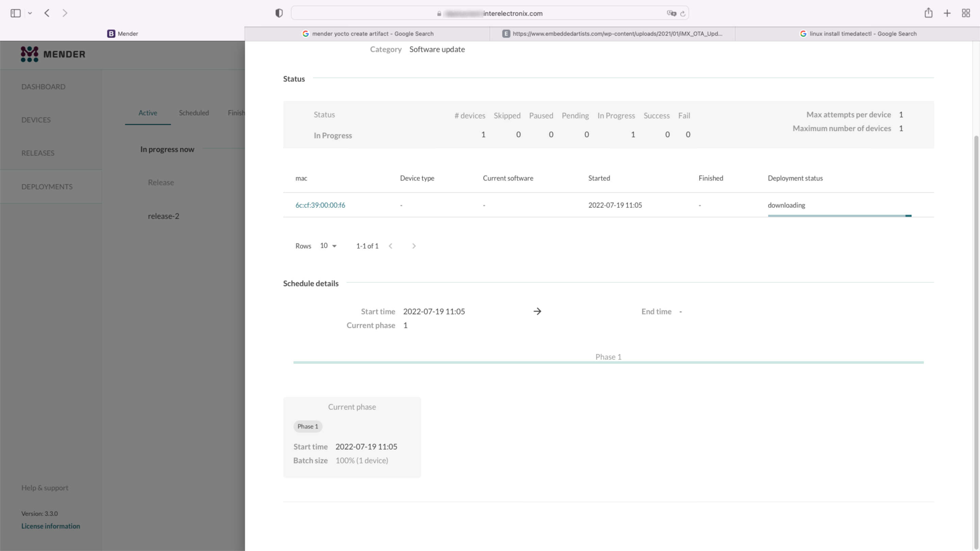Click the release-2 deployment entry
This screenshot has width=980, height=551.
[x=164, y=216]
